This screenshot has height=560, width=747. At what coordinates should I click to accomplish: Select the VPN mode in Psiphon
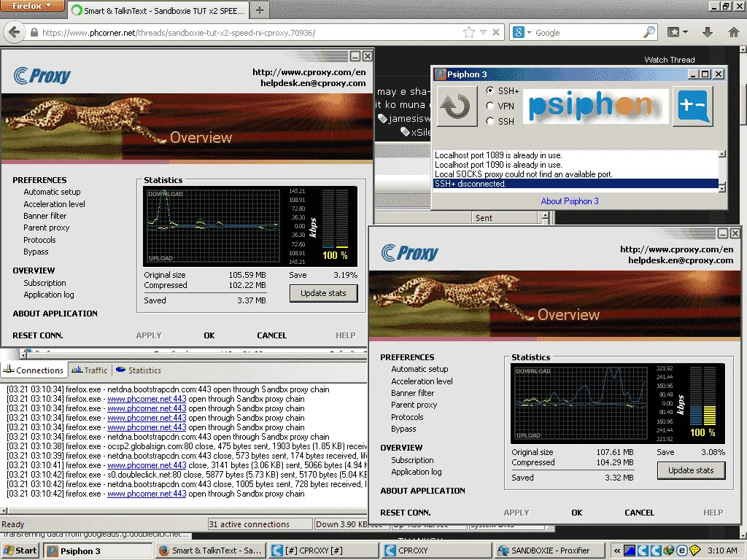(489, 106)
